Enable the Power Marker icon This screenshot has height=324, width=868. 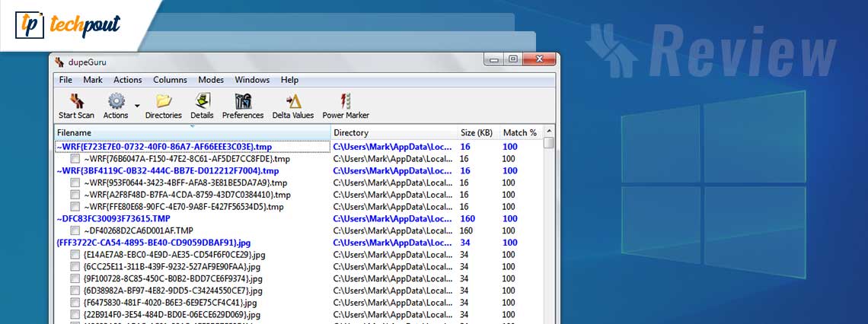[x=346, y=101]
